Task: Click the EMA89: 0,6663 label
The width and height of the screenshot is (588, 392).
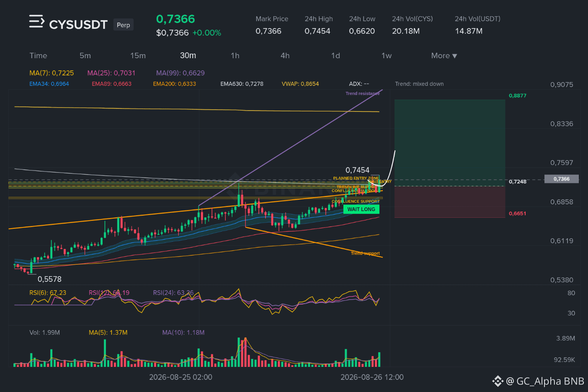Action: 111,84
